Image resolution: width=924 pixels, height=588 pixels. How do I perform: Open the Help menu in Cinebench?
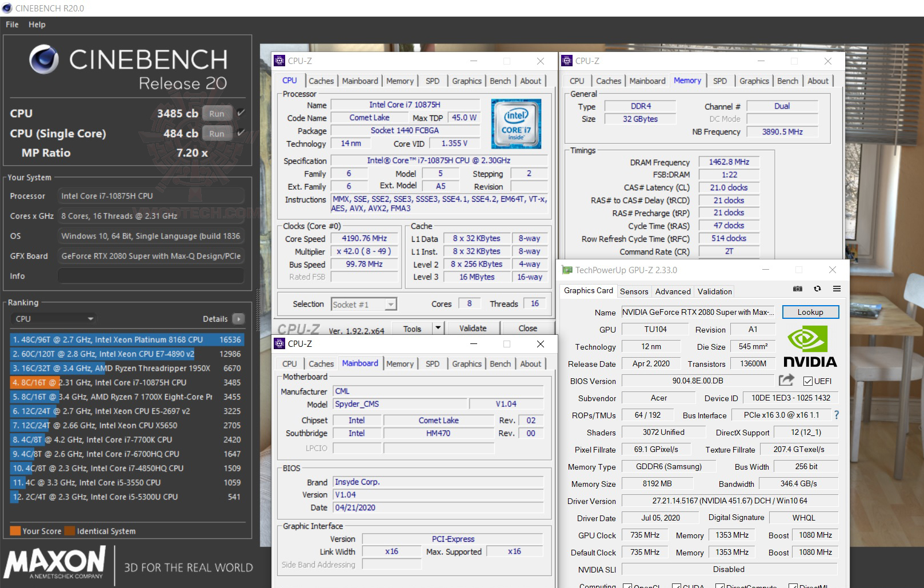pos(37,25)
